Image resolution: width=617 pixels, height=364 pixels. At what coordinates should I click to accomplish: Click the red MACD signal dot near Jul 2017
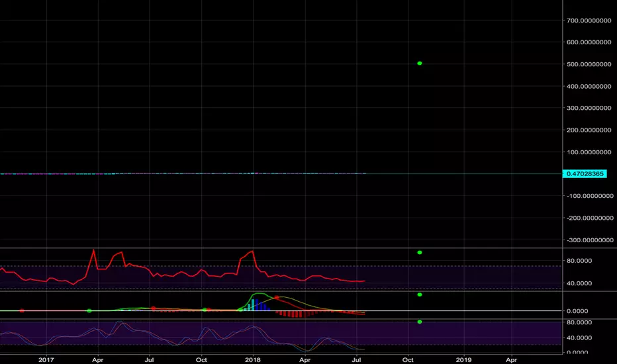(x=154, y=308)
